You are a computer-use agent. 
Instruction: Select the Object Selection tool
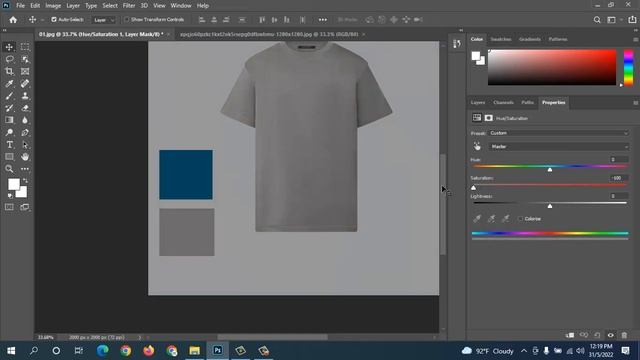tap(25, 59)
